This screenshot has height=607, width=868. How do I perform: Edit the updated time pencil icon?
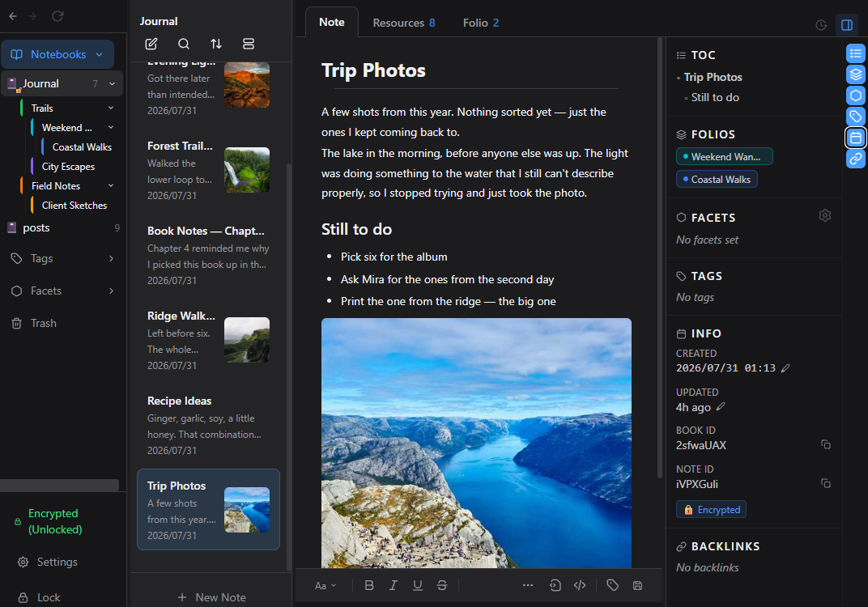[720, 407]
